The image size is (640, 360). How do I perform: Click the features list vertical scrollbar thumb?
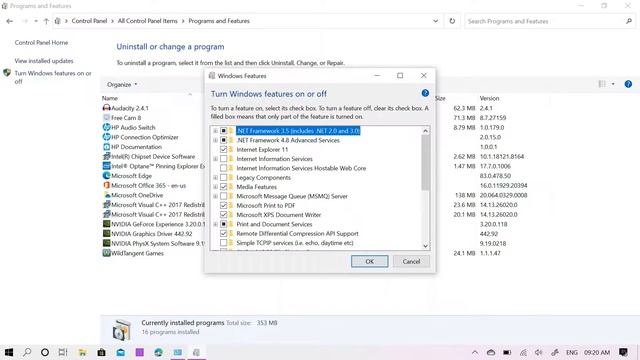point(425,162)
